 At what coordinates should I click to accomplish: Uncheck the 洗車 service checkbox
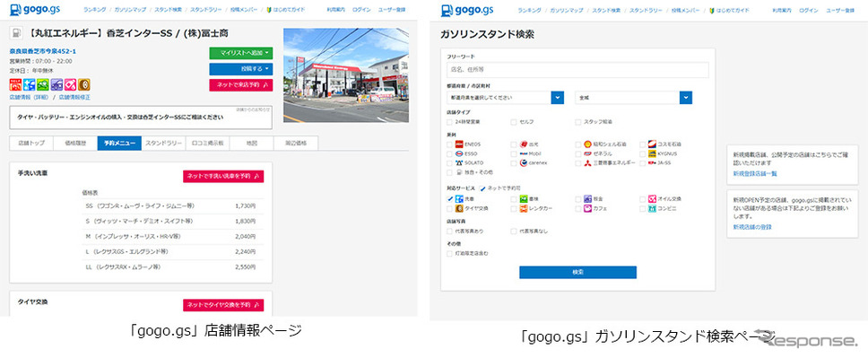[x=450, y=198]
